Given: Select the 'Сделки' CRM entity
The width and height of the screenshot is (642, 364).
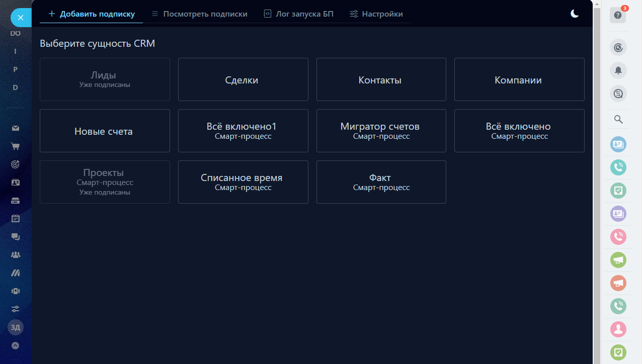Looking at the screenshot, I should tap(243, 79).
